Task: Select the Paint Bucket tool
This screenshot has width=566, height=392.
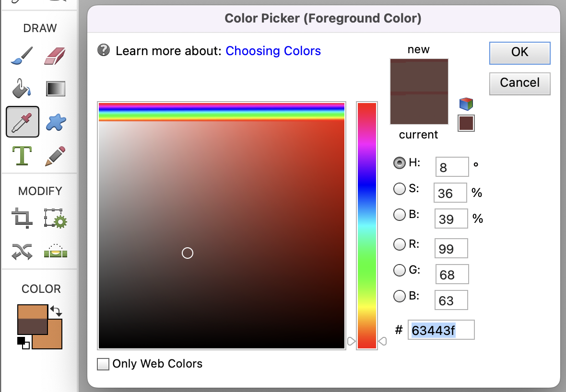Action: click(x=22, y=89)
